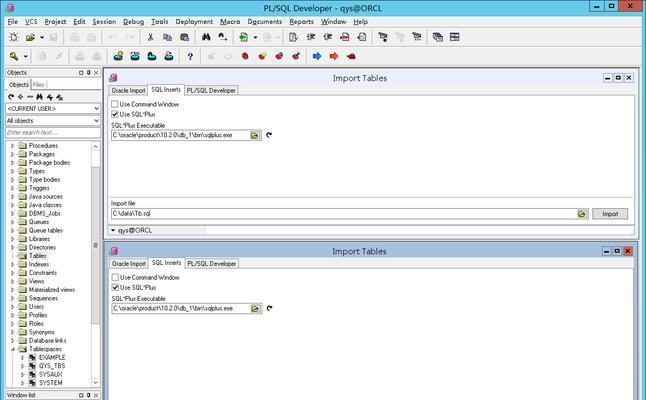Browse for the import file folder icon
Screen dimensions: 646x400
[x=582, y=214]
